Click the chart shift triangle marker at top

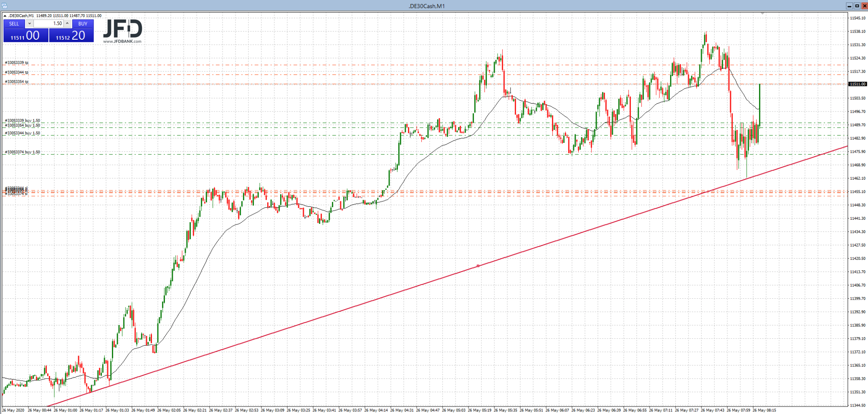tap(762, 14)
